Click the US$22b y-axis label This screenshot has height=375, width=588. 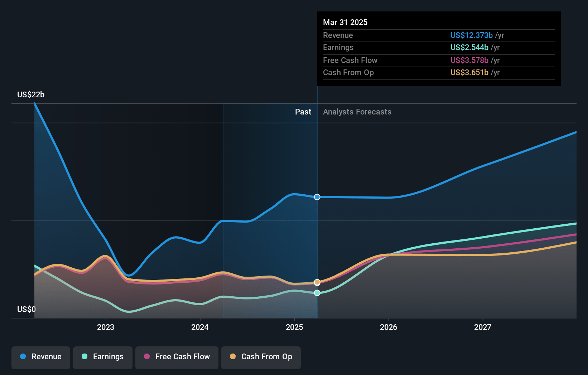pos(31,95)
